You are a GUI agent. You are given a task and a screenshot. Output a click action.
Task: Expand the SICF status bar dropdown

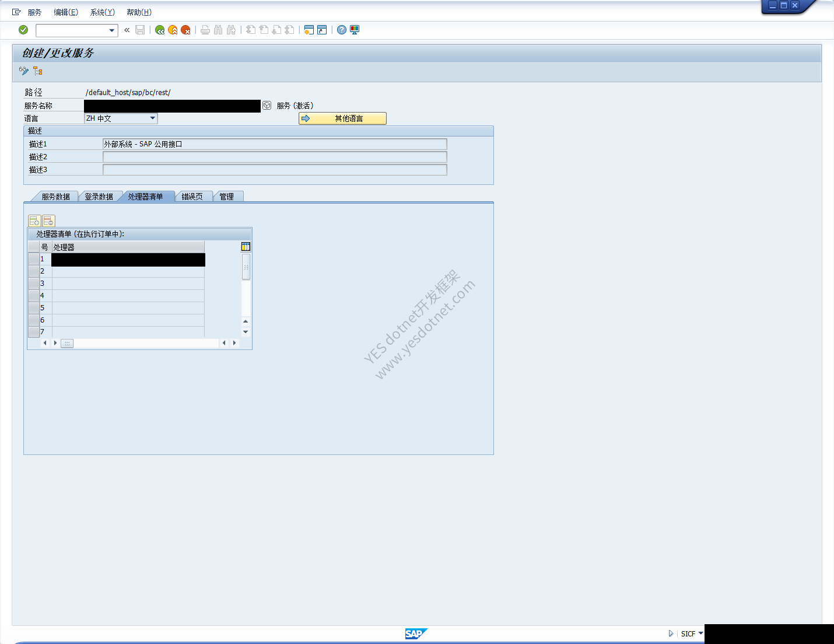700,633
